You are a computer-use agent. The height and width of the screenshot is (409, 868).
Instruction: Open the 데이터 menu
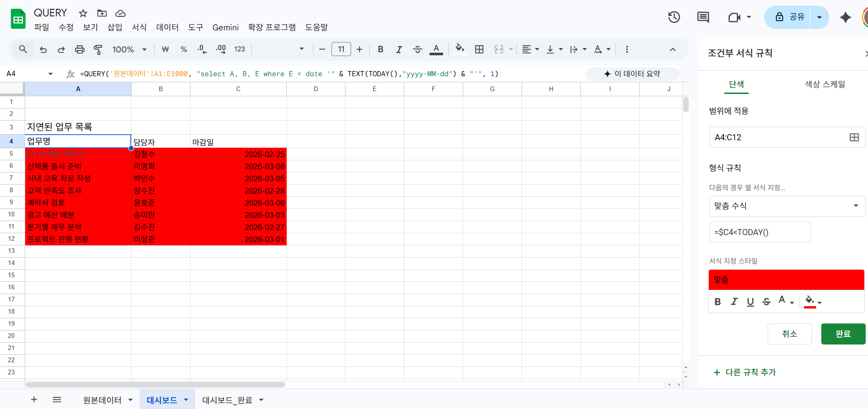(x=167, y=28)
